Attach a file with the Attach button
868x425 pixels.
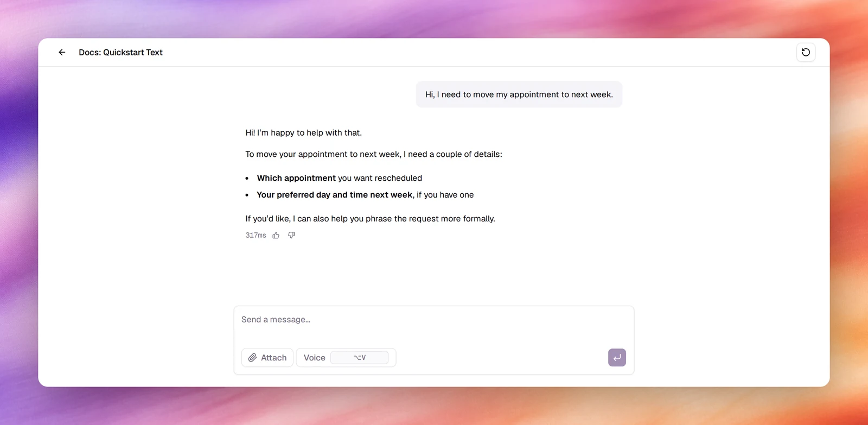click(267, 358)
